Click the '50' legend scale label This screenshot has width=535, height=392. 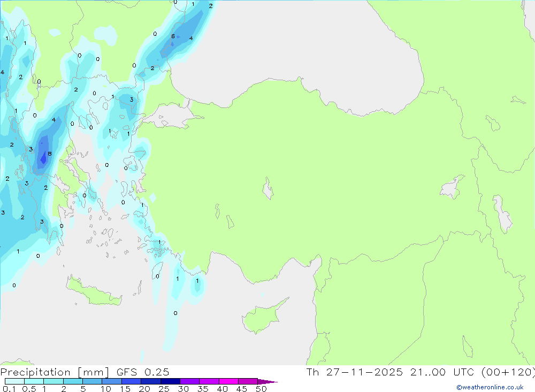point(261,389)
